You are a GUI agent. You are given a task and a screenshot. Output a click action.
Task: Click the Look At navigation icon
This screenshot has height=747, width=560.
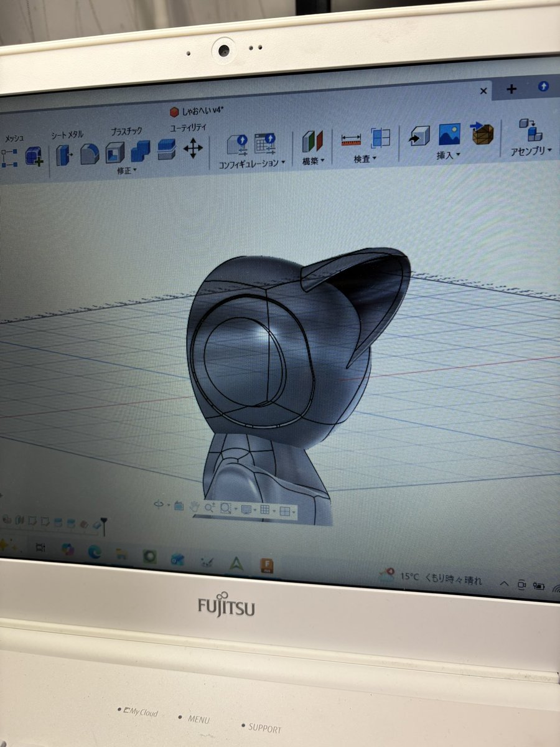[179, 506]
